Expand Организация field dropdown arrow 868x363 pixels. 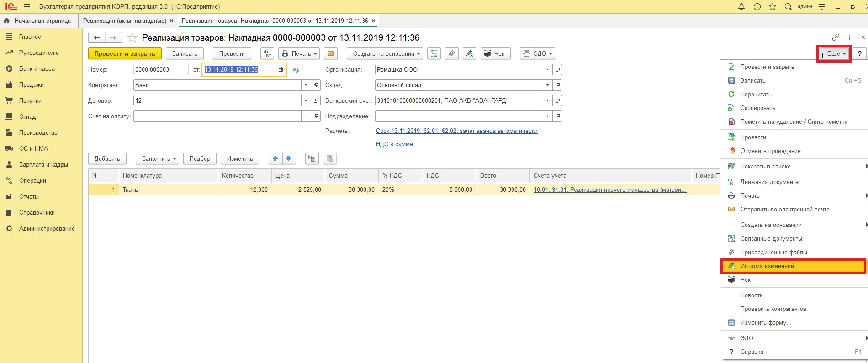(547, 70)
